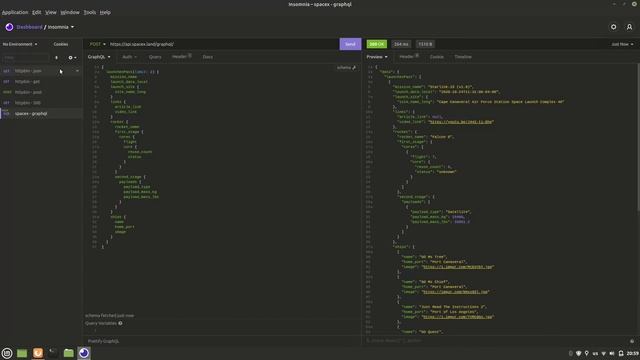Open the Query Variables help icon

[120, 323]
